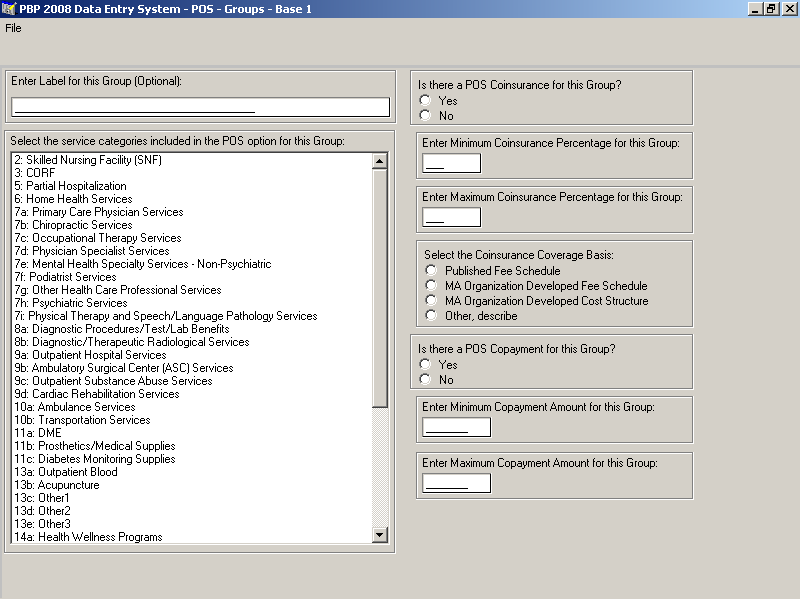Select 7g: Other Health Care Professional Services
Viewport: 800px width, 600px height.
(x=192, y=290)
